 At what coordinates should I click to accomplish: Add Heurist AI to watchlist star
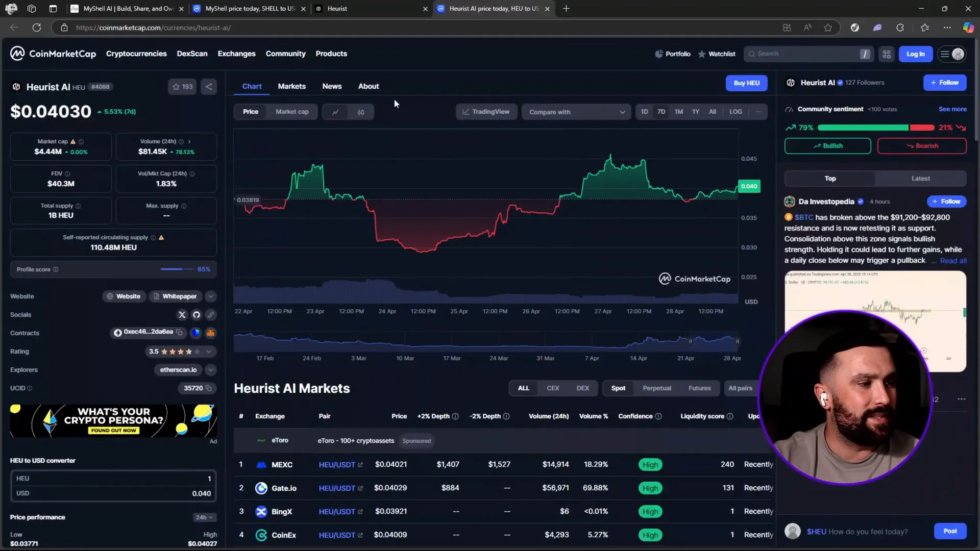[182, 87]
